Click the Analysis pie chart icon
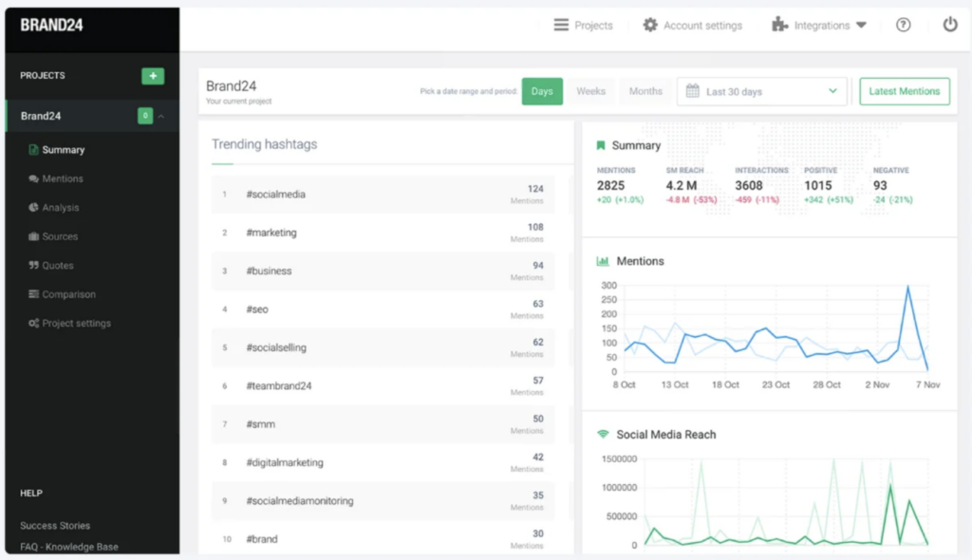Image resolution: width=972 pixels, height=560 pixels. point(33,207)
